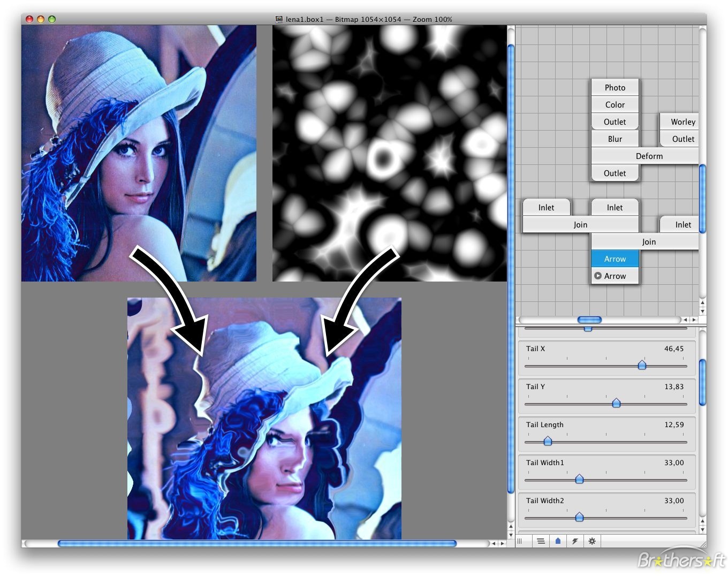Screen dimensions: 728x577
Task: Click the deformed Lena result image
Action: point(264,423)
